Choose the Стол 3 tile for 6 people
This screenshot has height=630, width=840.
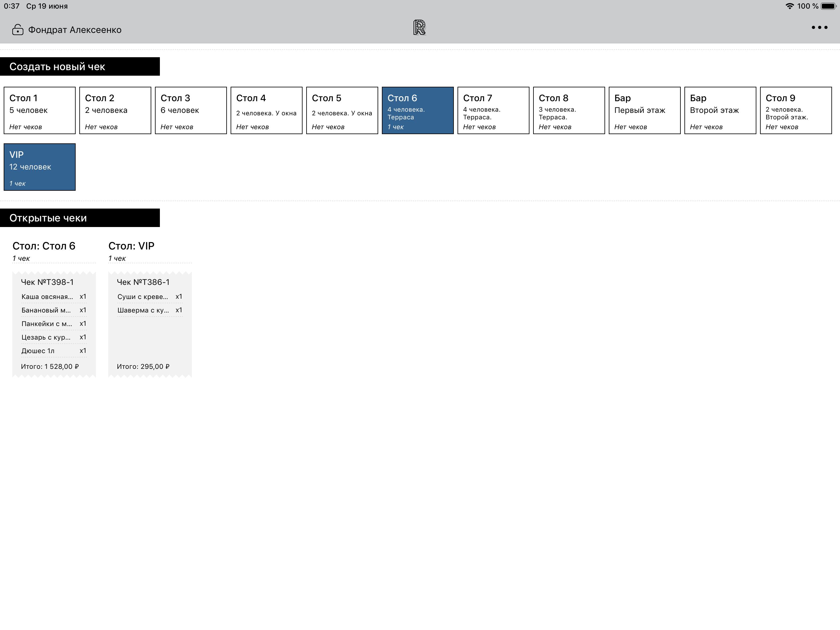pos(191,110)
